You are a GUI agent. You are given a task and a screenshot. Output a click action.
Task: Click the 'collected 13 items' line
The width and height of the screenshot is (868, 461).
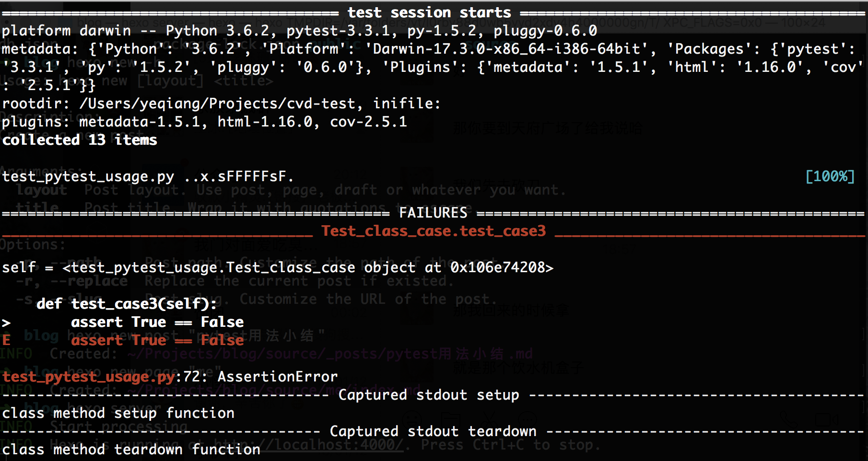click(80, 140)
